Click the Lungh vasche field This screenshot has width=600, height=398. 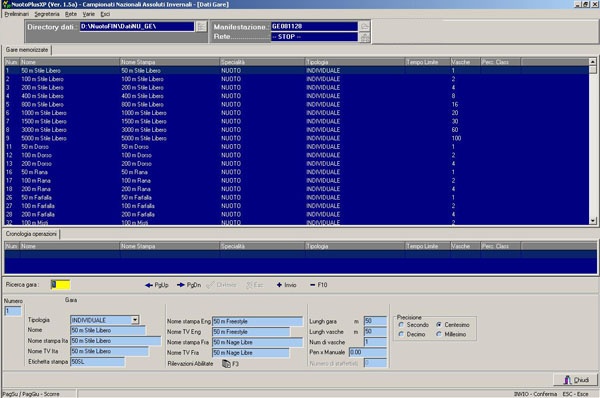[375, 331]
